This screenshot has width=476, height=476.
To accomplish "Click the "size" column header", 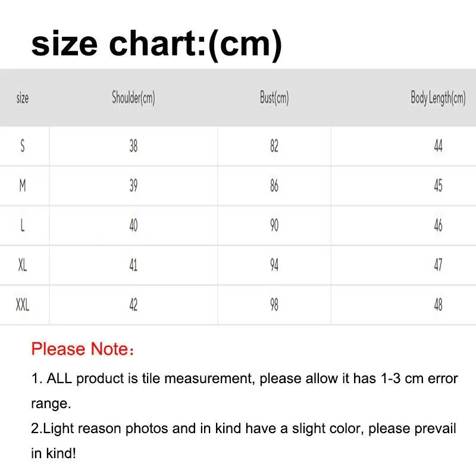I will tap(23, 98).
